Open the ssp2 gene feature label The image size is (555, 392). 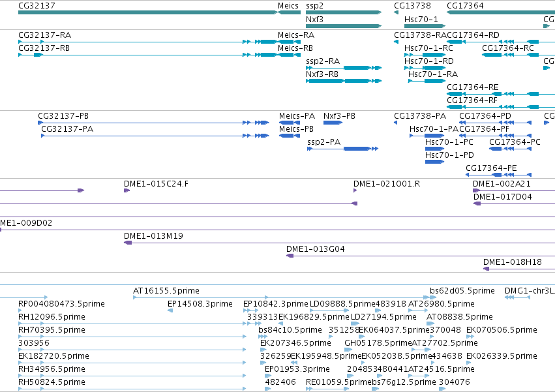click(x=314, y=6)
